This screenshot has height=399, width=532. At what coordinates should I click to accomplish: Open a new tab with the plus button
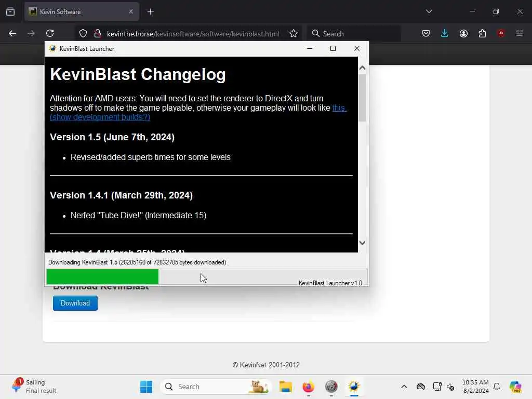coord(150,12)
